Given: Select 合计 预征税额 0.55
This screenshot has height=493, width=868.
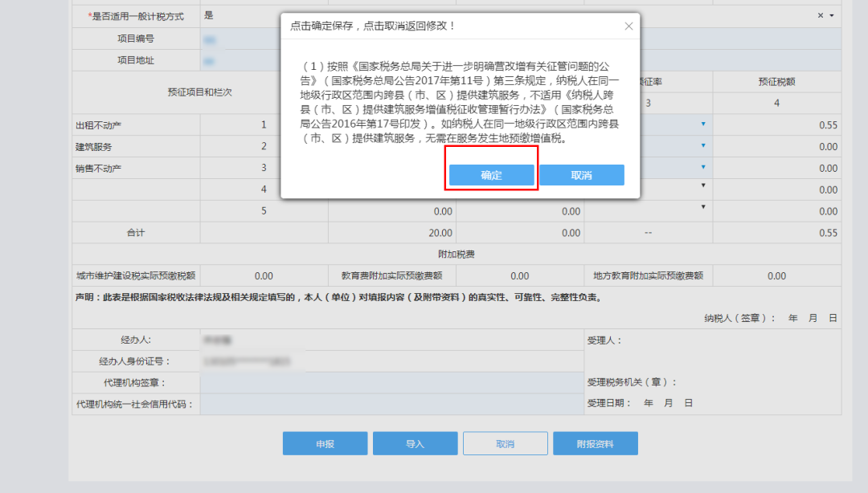Looking at the screenshot, I should click(828, 233).
